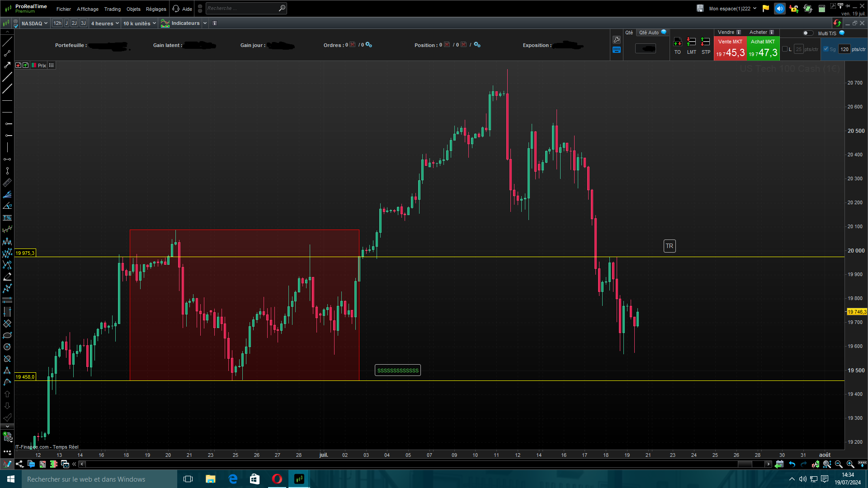Image resolution: width=868 pixels, height=488 pixels.
Task: Open the Affichage menu
Action: pyautogui.click(x=87, y=9)
